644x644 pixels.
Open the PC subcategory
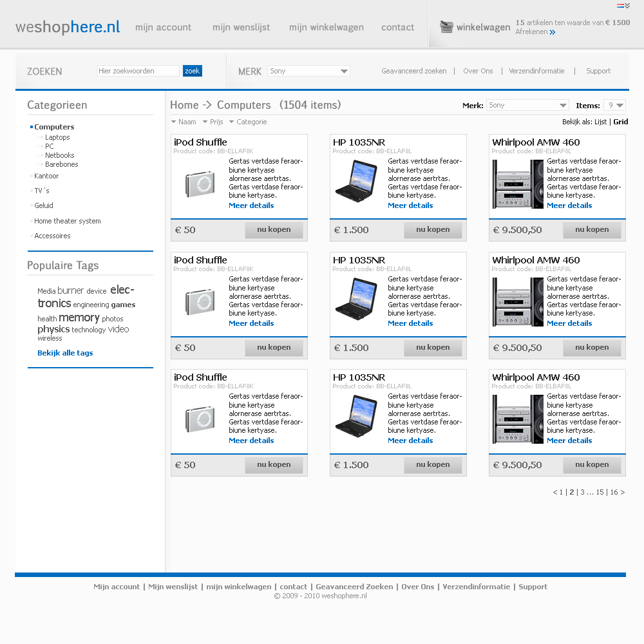(50, 146)
